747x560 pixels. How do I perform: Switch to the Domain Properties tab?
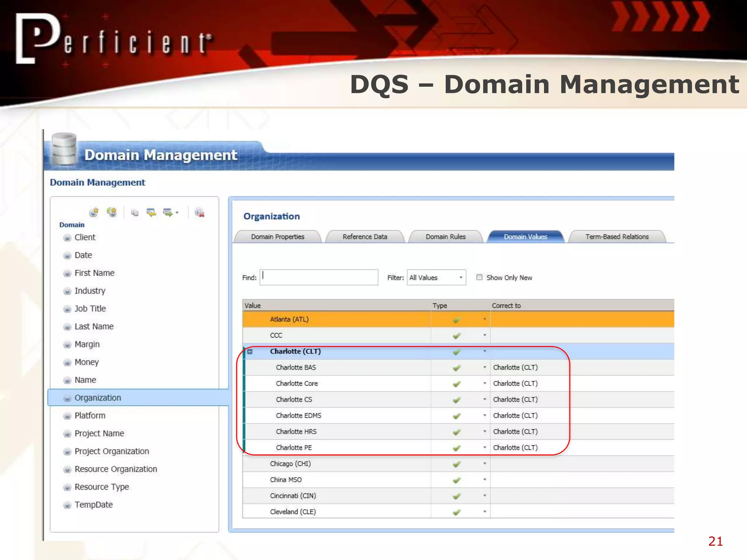(x=278, y=237)
